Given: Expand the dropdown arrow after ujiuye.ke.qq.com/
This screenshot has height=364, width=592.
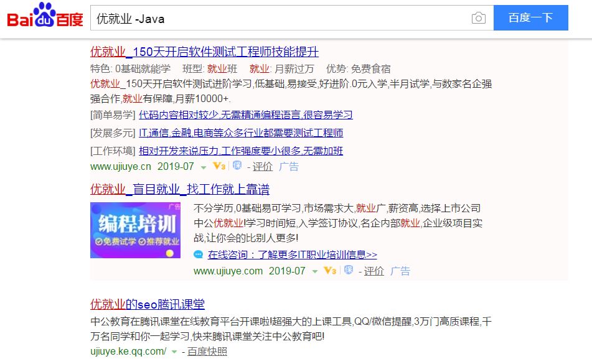Looking at the screenshot, I should coord(175,352).
